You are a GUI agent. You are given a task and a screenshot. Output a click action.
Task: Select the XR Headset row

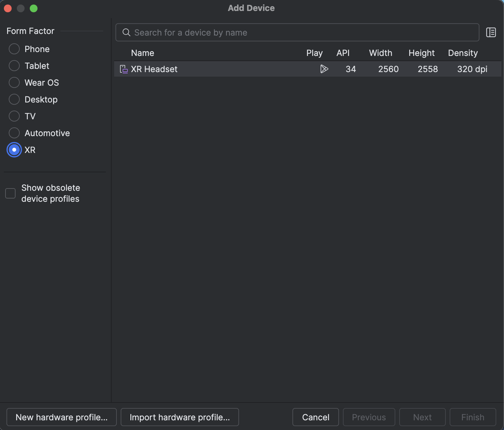pyautogui.click(x=226, y=69)
